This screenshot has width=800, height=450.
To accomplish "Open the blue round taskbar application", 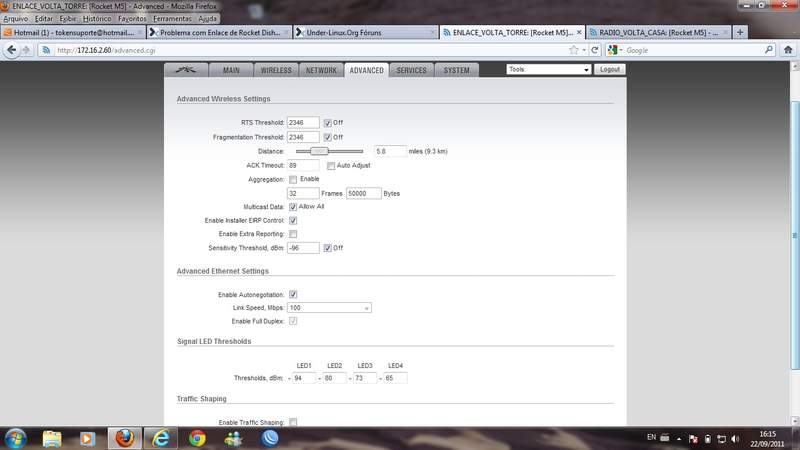I will point(270,438).
